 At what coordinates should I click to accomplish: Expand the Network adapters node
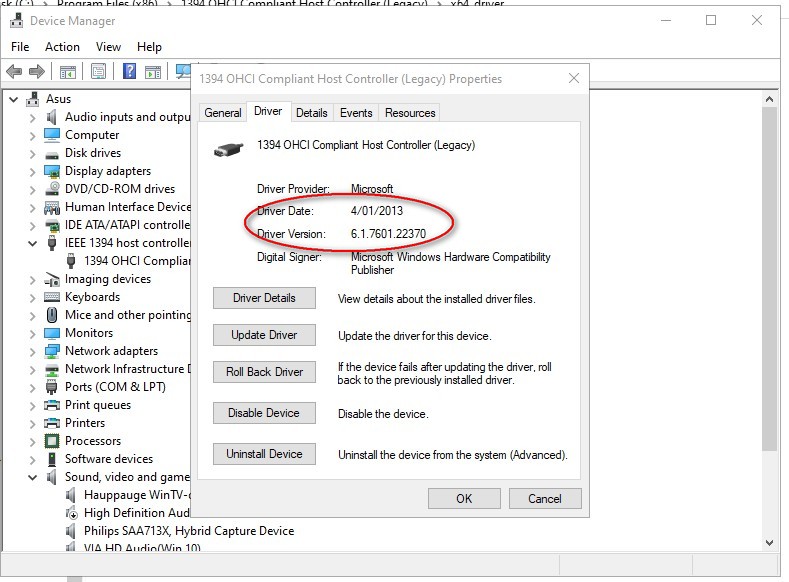[33, 352]
